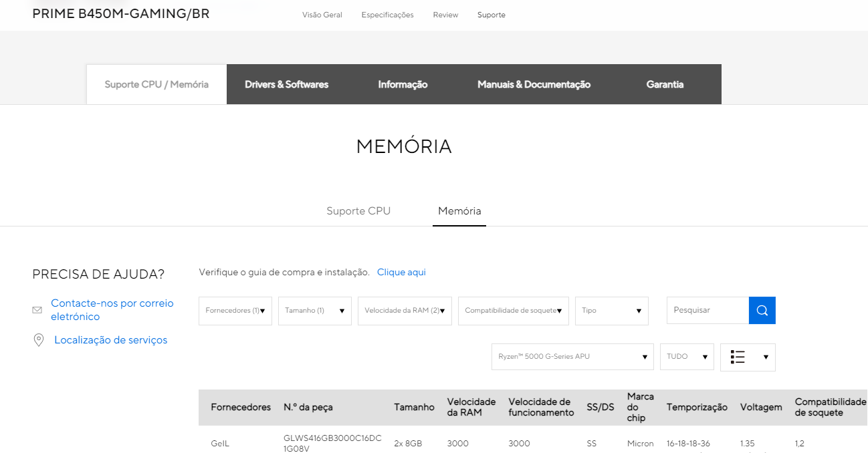Click the blue search magnifier button

(762, 310)
